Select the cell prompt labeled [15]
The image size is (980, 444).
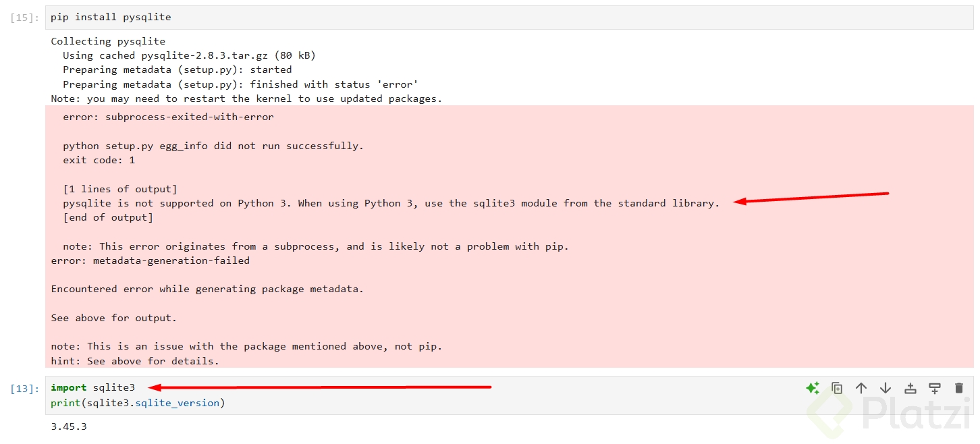(25, 18)
